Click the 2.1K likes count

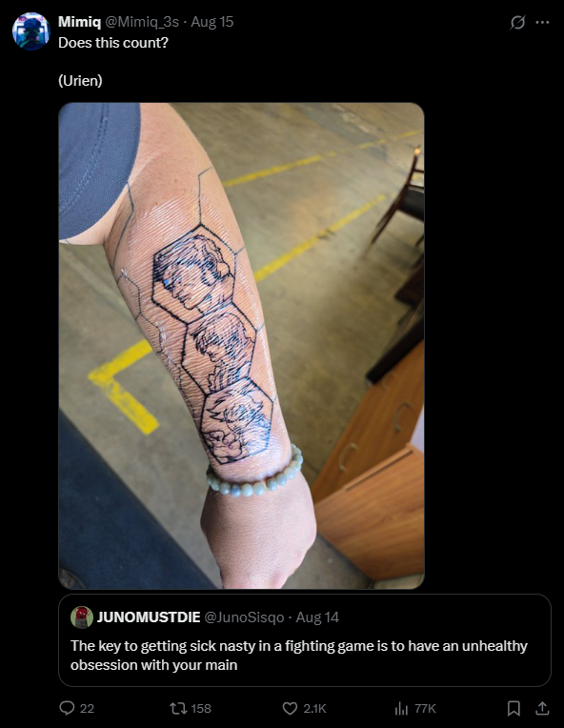[x=314, y=709]
